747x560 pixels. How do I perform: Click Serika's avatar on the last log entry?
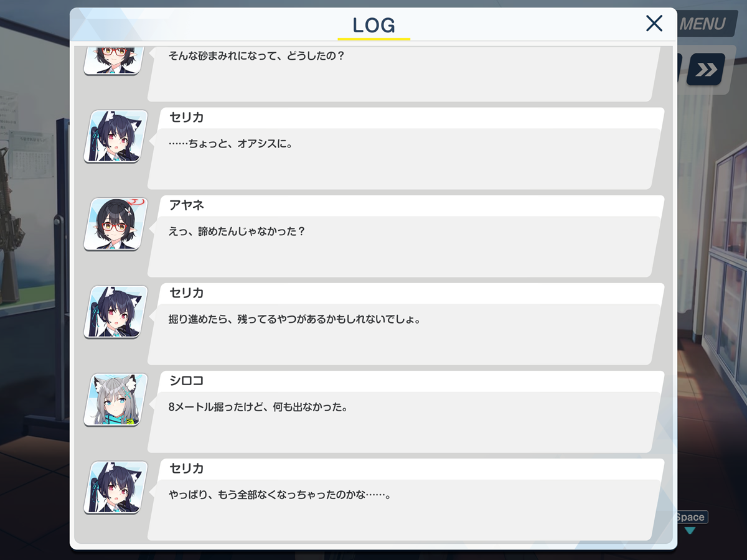click(116, 487)
